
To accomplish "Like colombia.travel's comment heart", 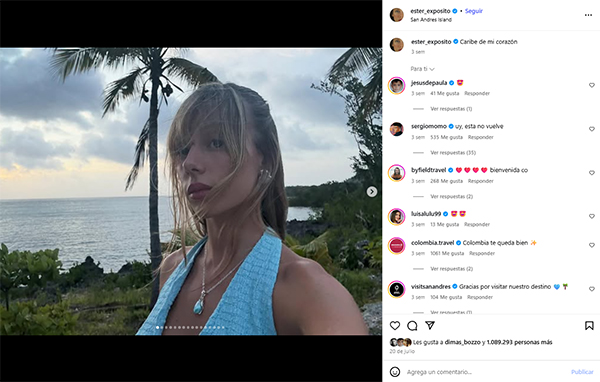I will pos(592,245).
